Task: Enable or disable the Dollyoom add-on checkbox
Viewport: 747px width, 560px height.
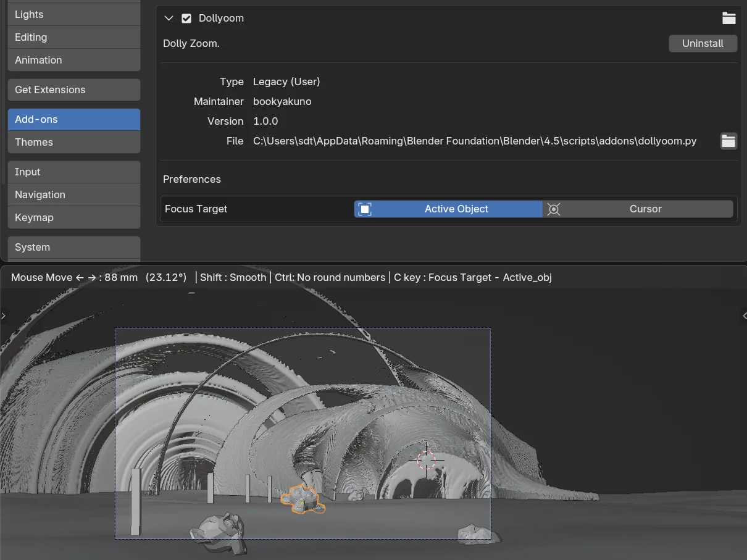Action: [x=186, y=19]
